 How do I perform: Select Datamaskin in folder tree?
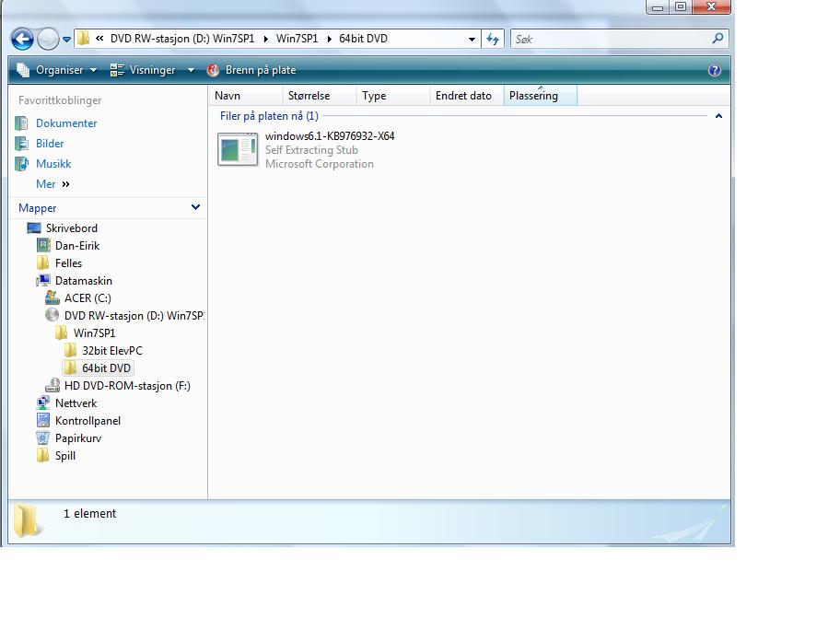pos(84,281)
